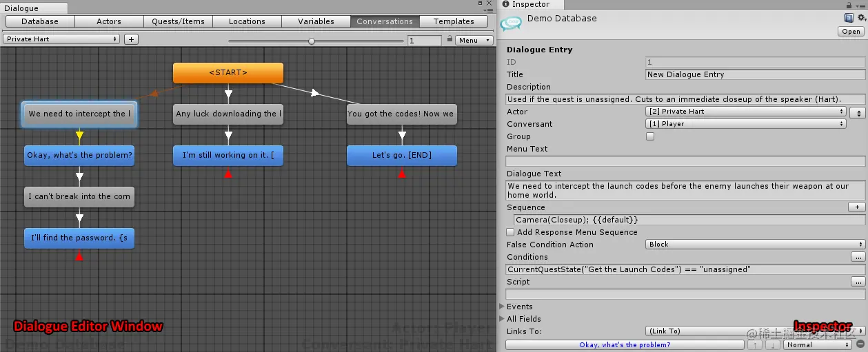This screenshot has width=868, height=352.
Task: Click the Dialogue Text field
Action: (x=685, y=190)
